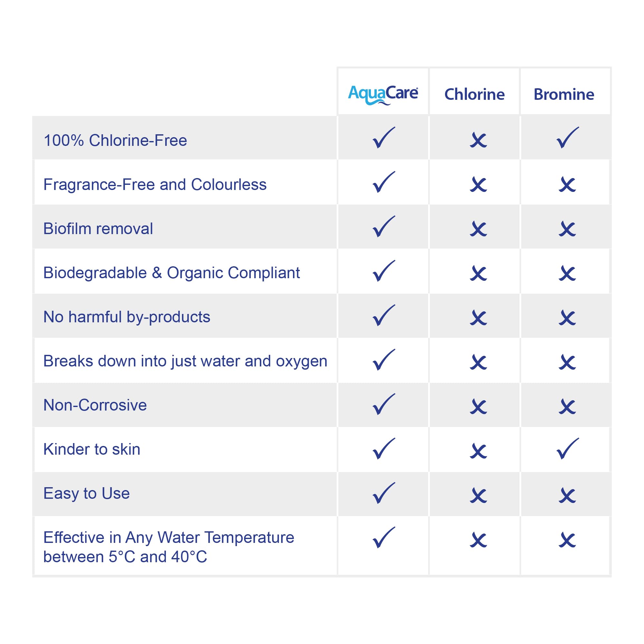The width and height of the screenshot is (644, 644).
Task: Click Chlorine cross for No harmful by-products
Action: 478,318
